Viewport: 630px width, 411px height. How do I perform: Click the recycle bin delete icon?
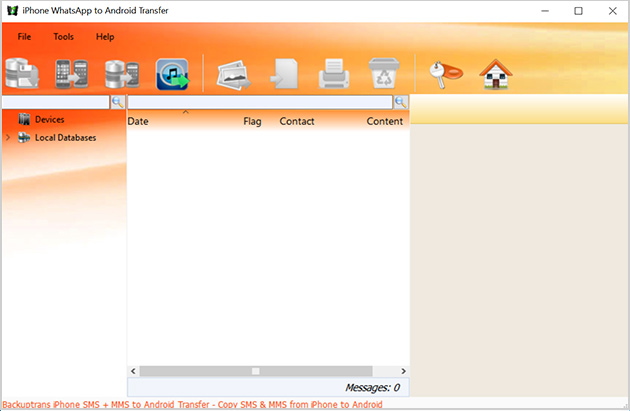tap(384, 73)
